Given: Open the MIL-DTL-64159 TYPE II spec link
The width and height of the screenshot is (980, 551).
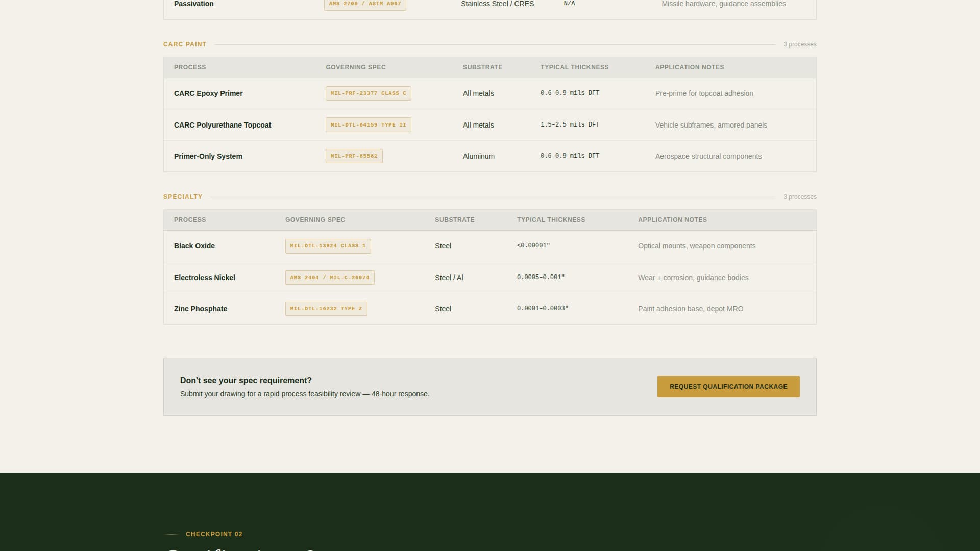Looking at the screenshot, I should pos(368,124).
